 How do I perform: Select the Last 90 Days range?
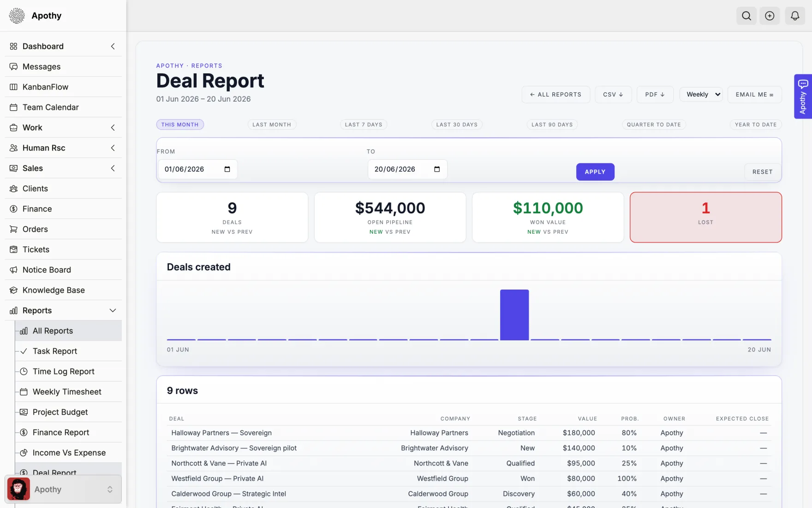point(552,124)
